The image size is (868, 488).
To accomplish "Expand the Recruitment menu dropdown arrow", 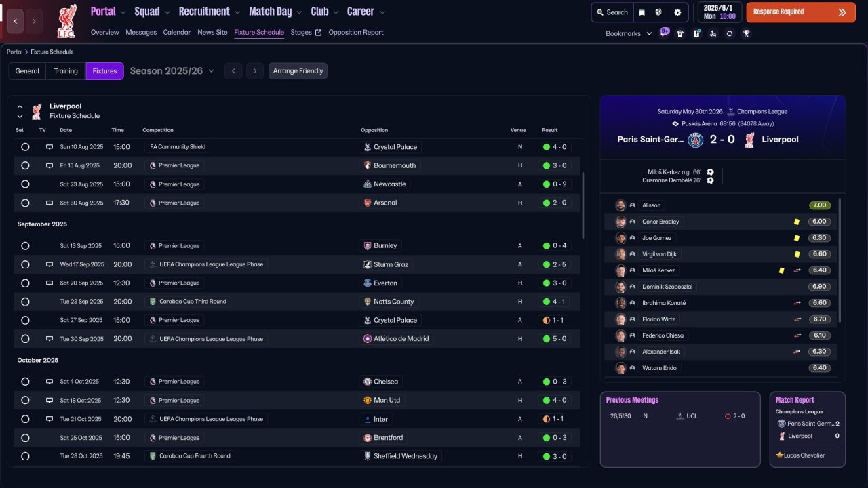I will (237, 12).
